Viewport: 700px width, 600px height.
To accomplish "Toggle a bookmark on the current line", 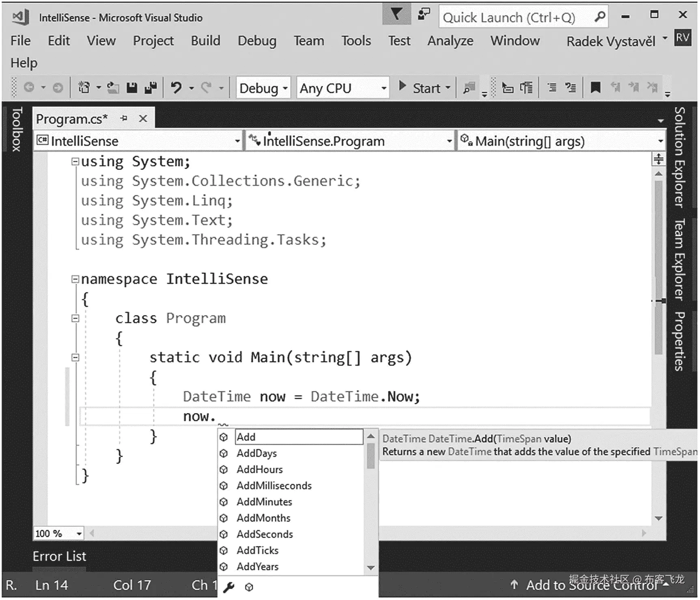I will [595, 87].
